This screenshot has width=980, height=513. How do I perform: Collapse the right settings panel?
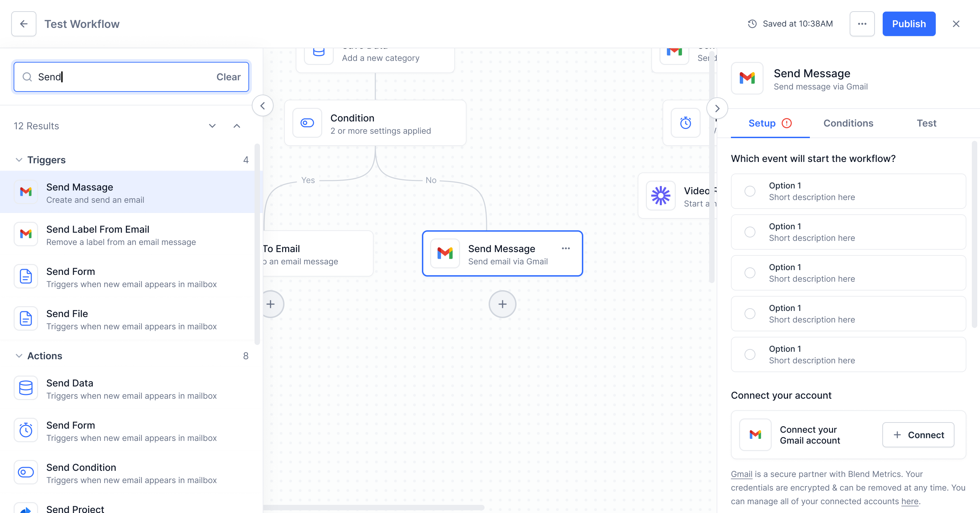point(717,109)
